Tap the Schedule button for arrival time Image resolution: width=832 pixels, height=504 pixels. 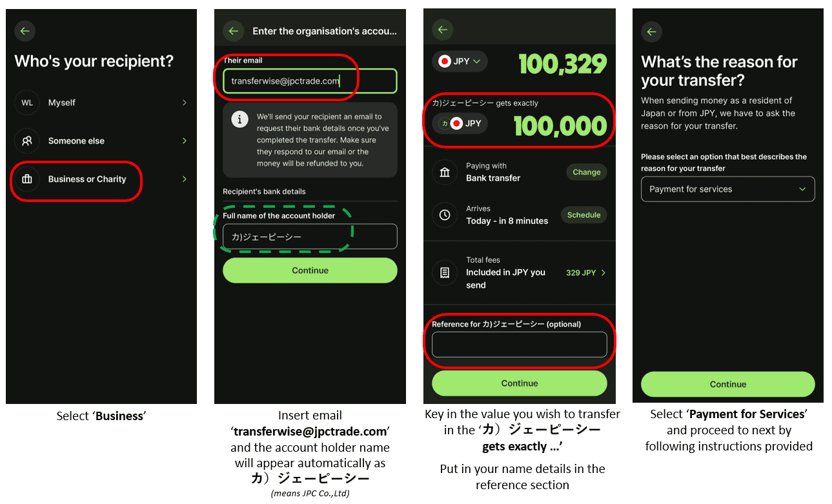click(x=583, y=215)
